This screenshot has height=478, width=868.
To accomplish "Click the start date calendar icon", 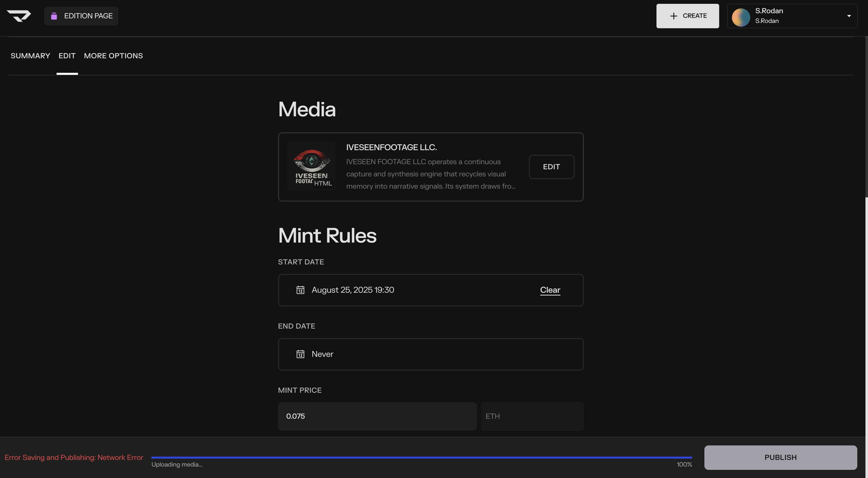I will tap(300, 290).
